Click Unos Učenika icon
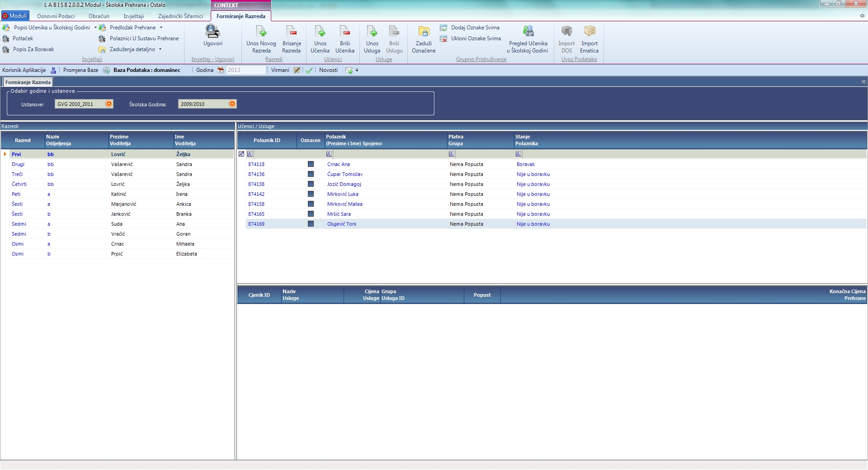This screenshot has width=868, height=470. [x=320, y=32]
